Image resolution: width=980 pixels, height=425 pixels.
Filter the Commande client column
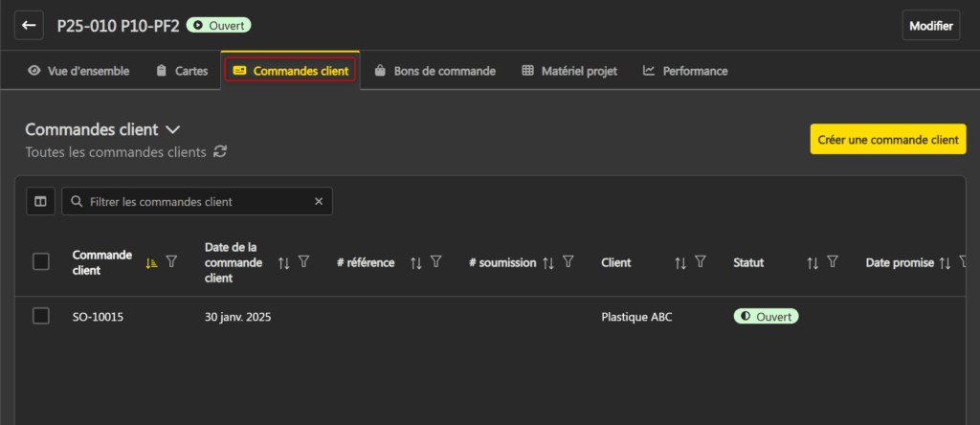[171, 262]
